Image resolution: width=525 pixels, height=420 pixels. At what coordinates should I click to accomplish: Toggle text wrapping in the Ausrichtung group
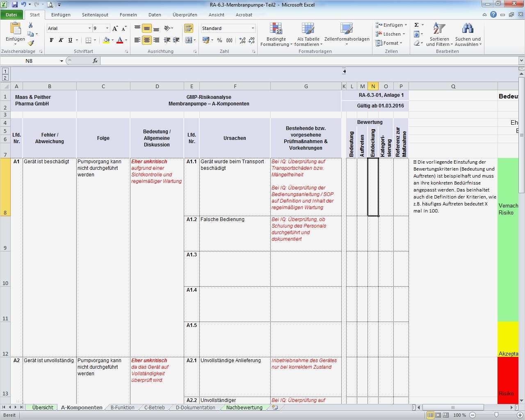(189, 28)
